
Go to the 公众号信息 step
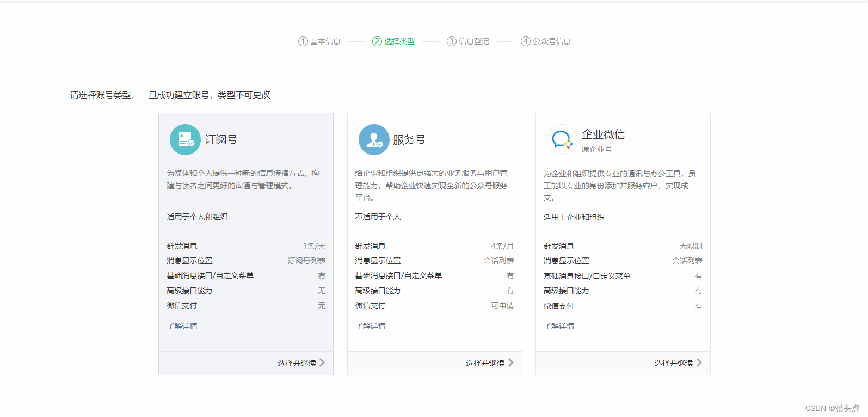click(x=552, y=41)
